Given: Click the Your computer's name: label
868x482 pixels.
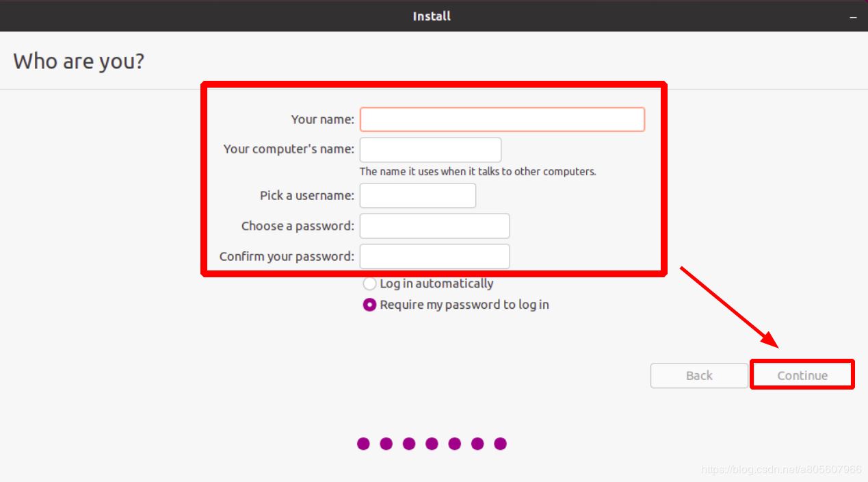Looking at the screenshot, I should coord(289,149).
